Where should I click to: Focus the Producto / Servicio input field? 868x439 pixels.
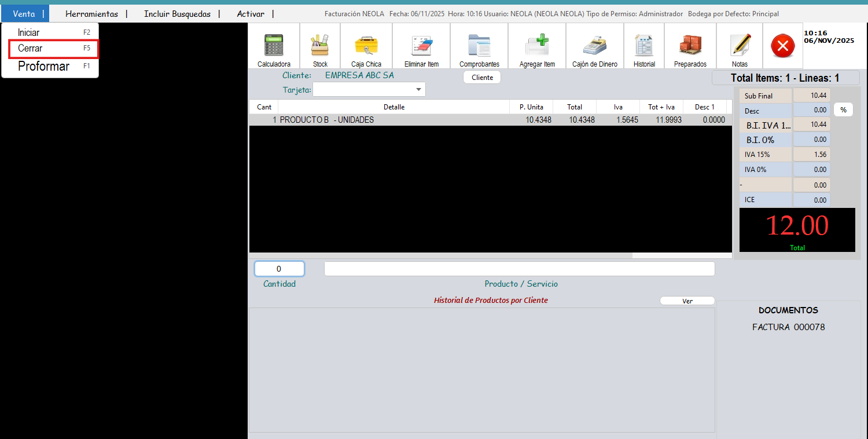[x=519, y=269]
